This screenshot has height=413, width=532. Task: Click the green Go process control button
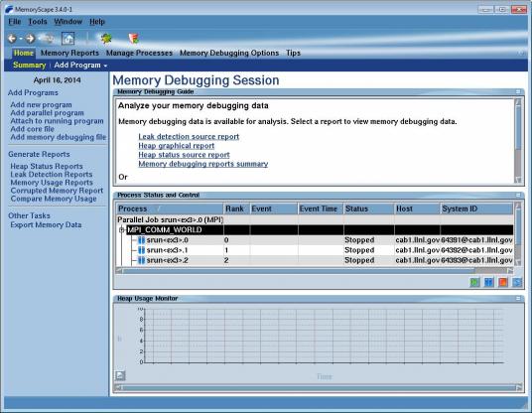[x=474, y=282]
